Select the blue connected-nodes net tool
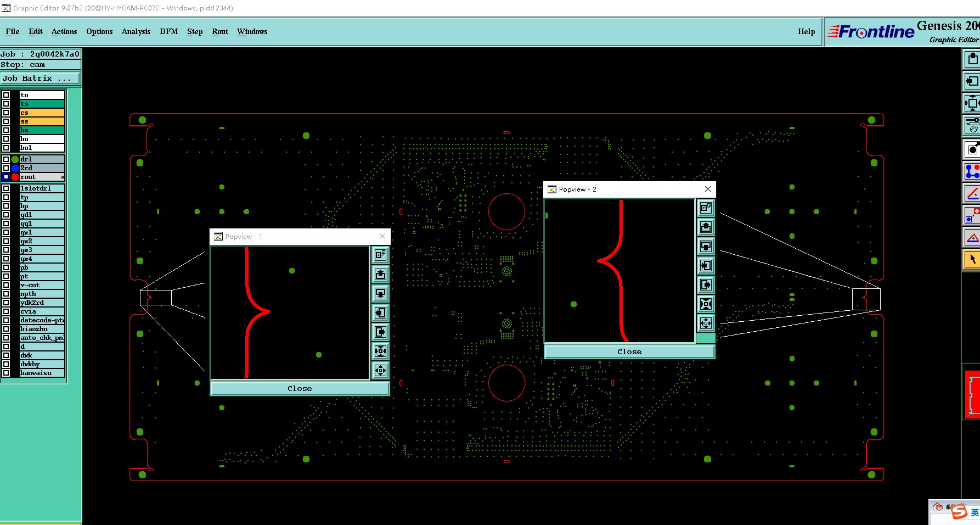 coord(972,171)
